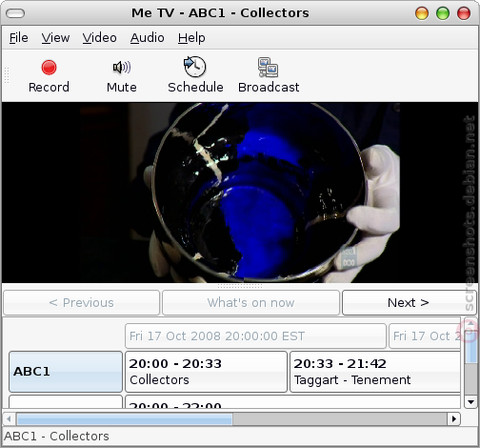
Task: Select the Taggart - Tenement program entry
Action: coord(375,372)
